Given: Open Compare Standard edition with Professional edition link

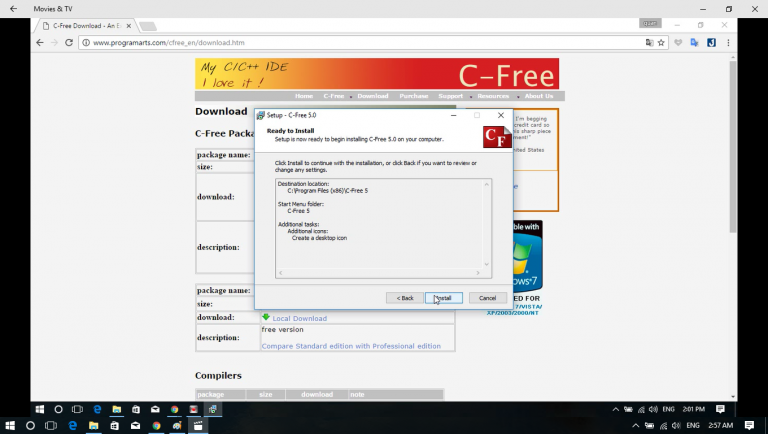Looking at the screenshot, I should (351, 346).
